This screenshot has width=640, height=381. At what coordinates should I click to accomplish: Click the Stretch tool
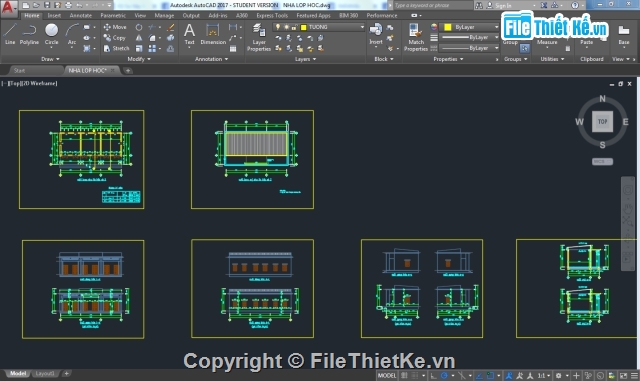click(116, 48)
